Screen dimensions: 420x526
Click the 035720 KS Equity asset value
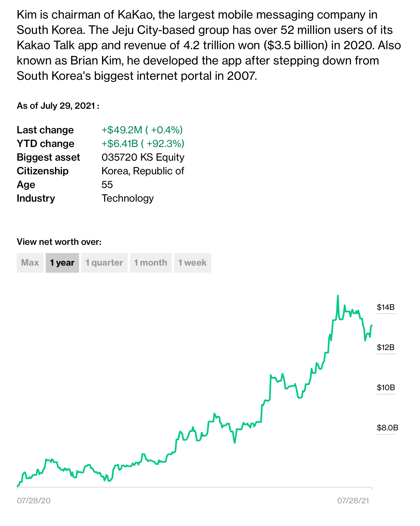tap(143, 157)
